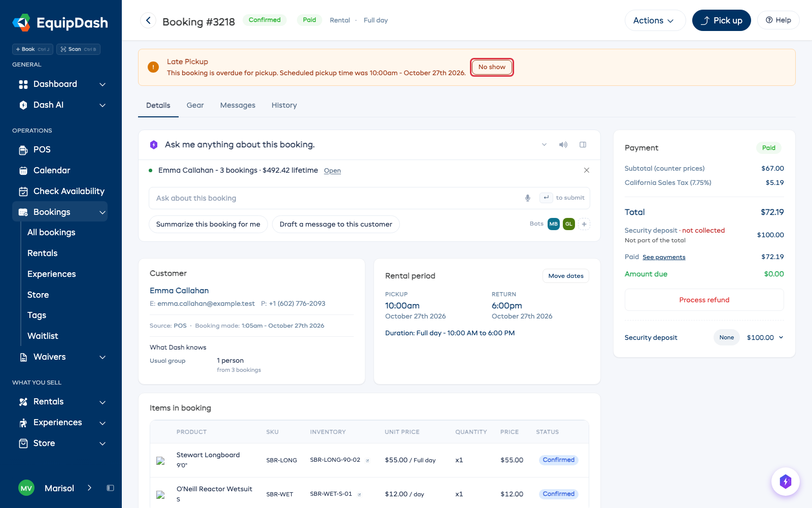Click Move dates in Rental period
Screen dimensions: 812x508
click(565, 276)
